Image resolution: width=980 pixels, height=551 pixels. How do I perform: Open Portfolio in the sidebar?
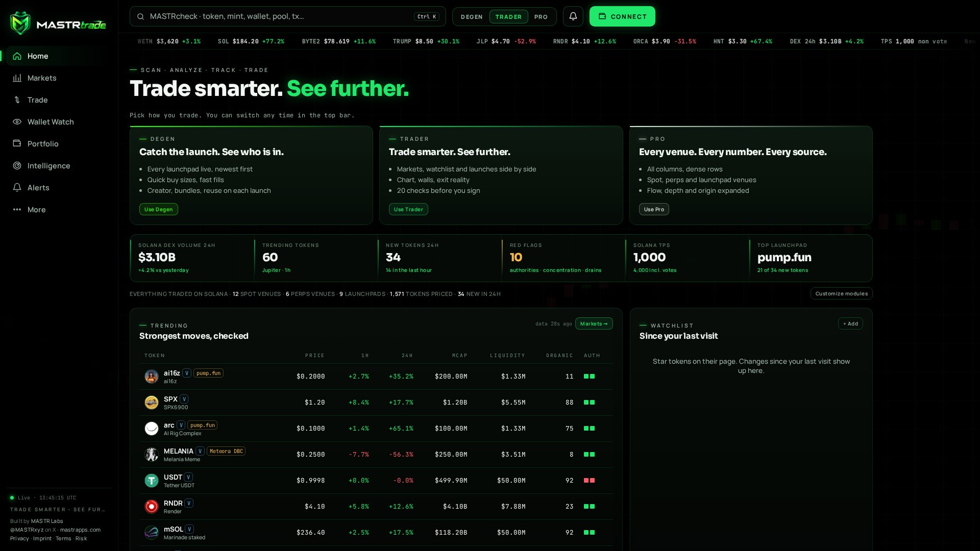(59, 144)
